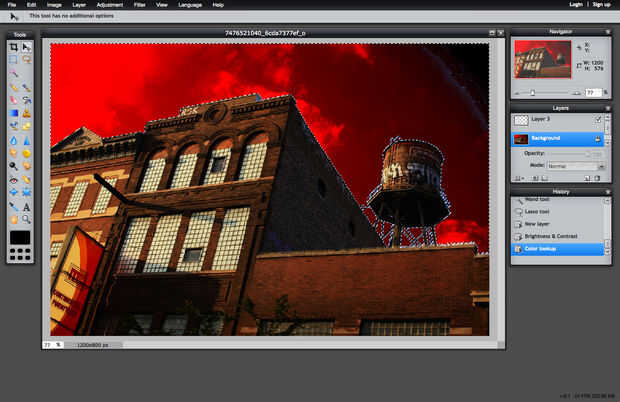Screen dimensions: 620x402
Task: Select the Sponge tool
Action: pyautogui.click(x=26, y=153)
